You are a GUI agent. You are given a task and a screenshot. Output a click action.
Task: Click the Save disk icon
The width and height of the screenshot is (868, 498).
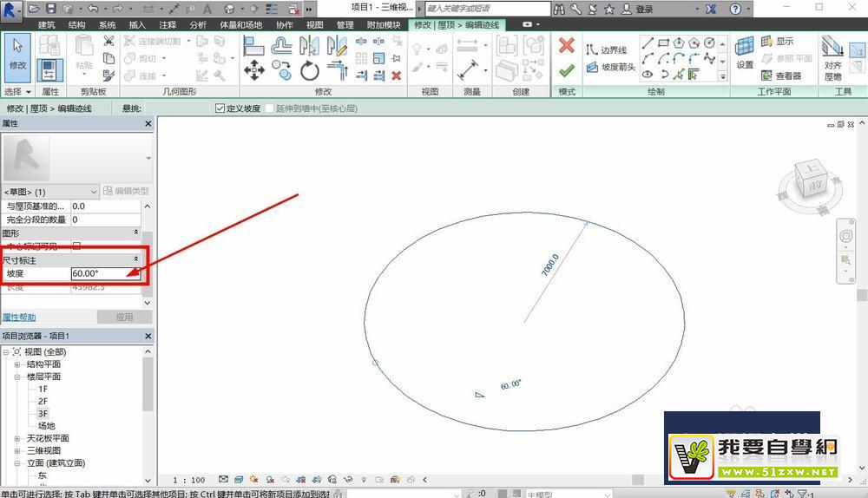pos(51,9)
